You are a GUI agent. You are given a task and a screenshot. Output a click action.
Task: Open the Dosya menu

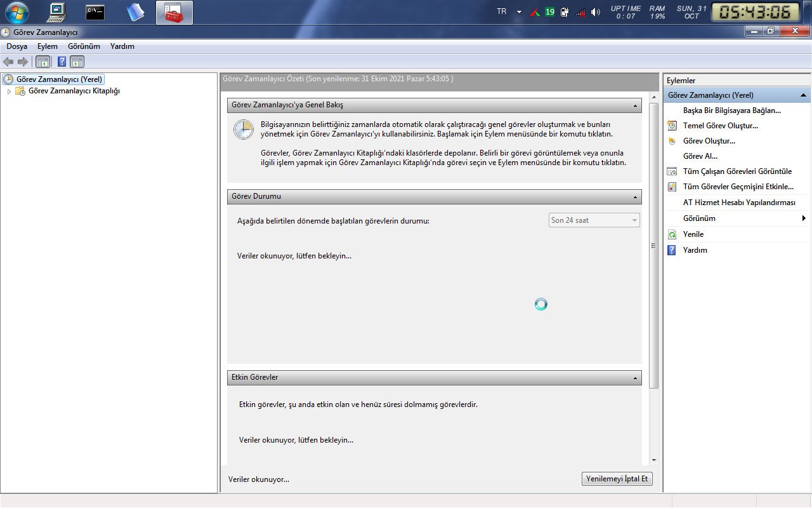point(17,46)
